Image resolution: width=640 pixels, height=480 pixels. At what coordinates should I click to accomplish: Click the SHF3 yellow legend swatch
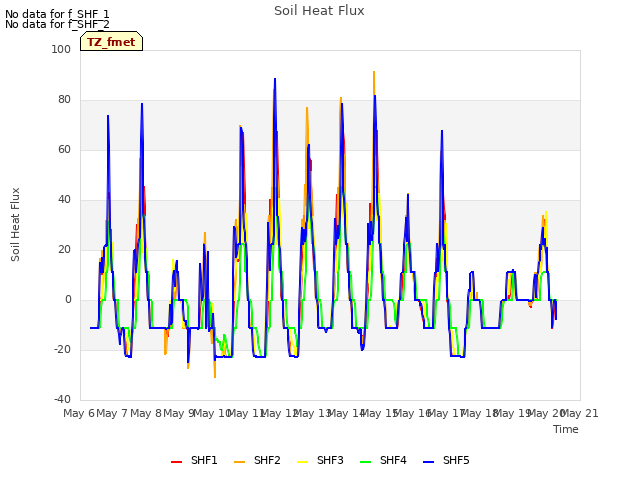click(302, 462)
